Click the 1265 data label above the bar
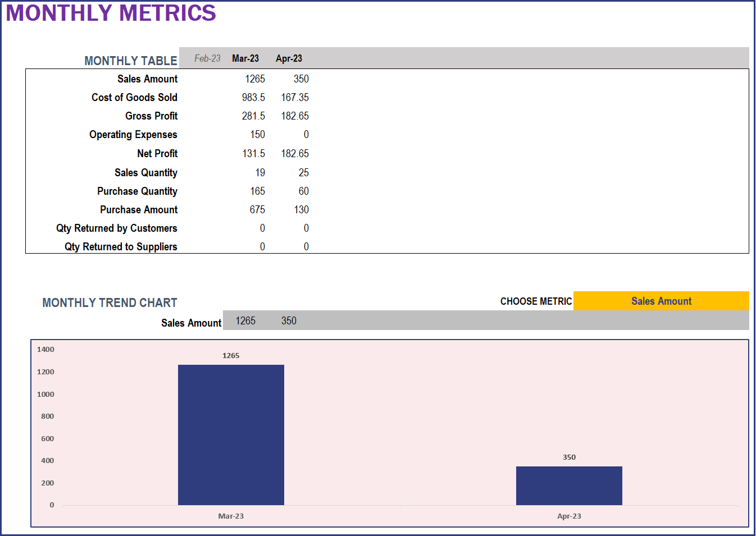 click(231, 355)
